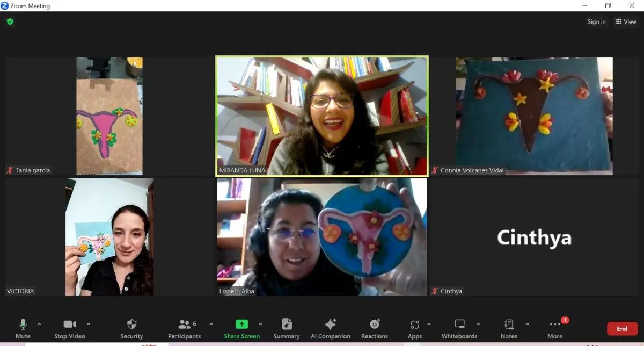Screen dimensions: 644x346
Task: Close the Zoom Meeting window
Action: (x=632, y=6)
